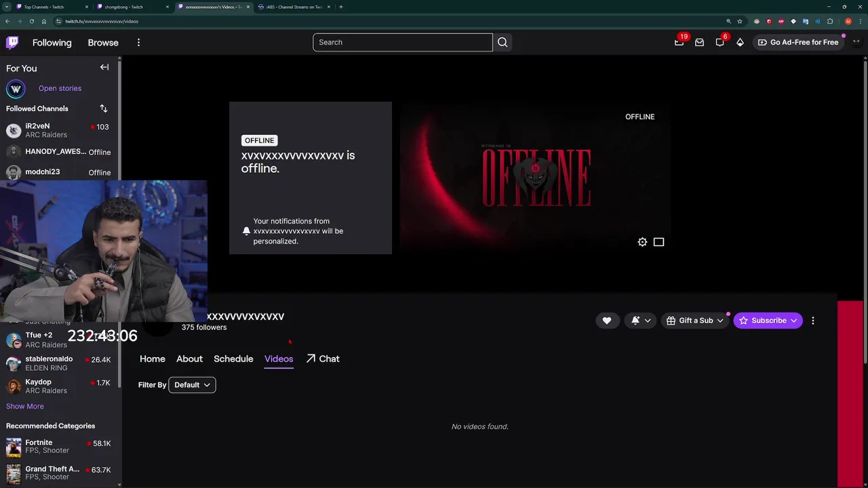Viewport: 868px width, 488px height.
Task: Click Gift a Sub dropdown button
Action: [x=695, y=321]
